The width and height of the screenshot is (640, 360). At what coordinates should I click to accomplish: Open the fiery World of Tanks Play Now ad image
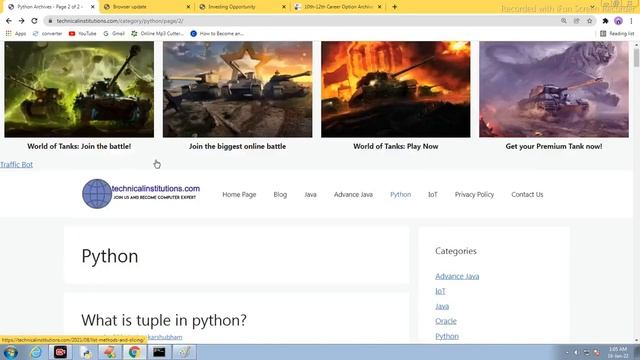point(396,89)
